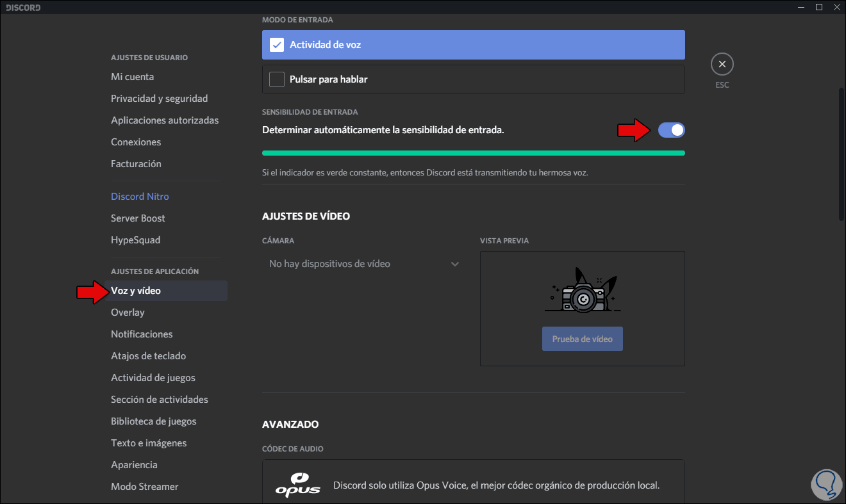Click the Opus Voice codec description text
The width and height of the screenshot is (846, 504).
tap(497, 485)
